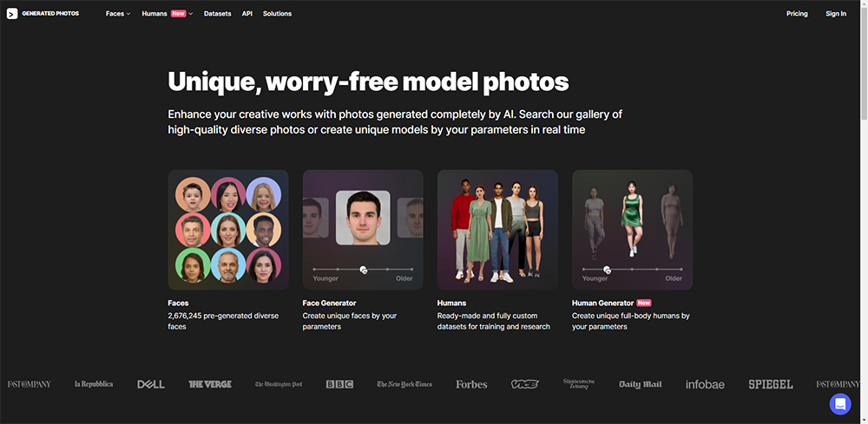Open the chat support widget

pyautogui.click(x=839, y=404)
